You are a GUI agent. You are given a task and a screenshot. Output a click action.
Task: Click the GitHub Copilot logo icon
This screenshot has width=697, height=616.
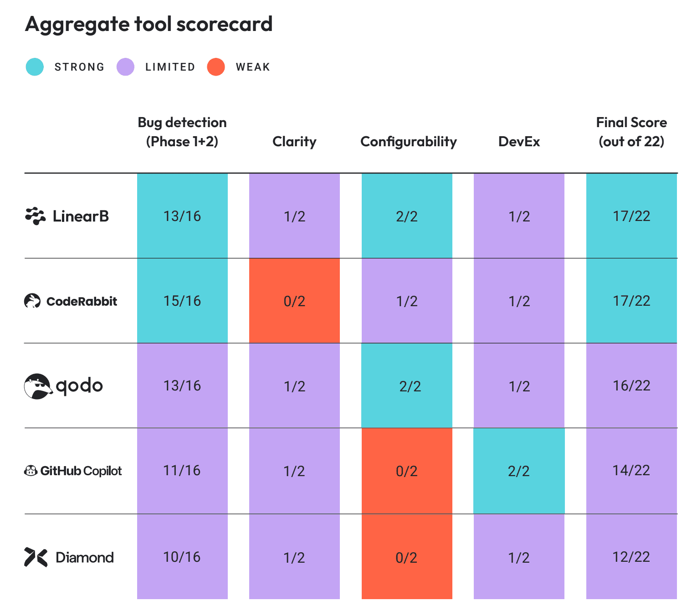tap(31, 471)
